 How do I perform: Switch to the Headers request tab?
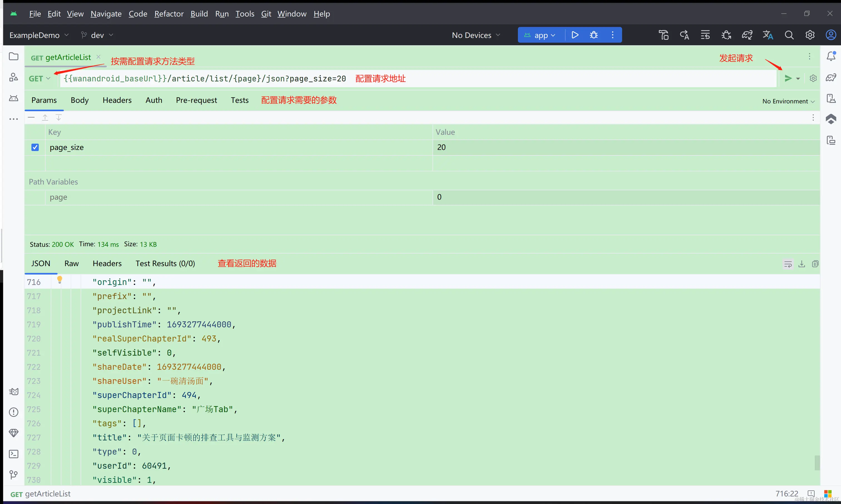pyautogui.click(x=117, y=100)
